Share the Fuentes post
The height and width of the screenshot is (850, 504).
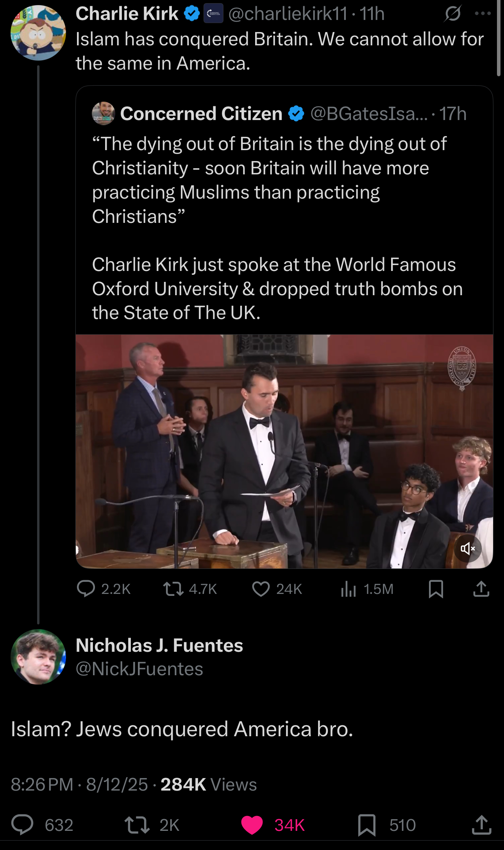pos(481,825)
